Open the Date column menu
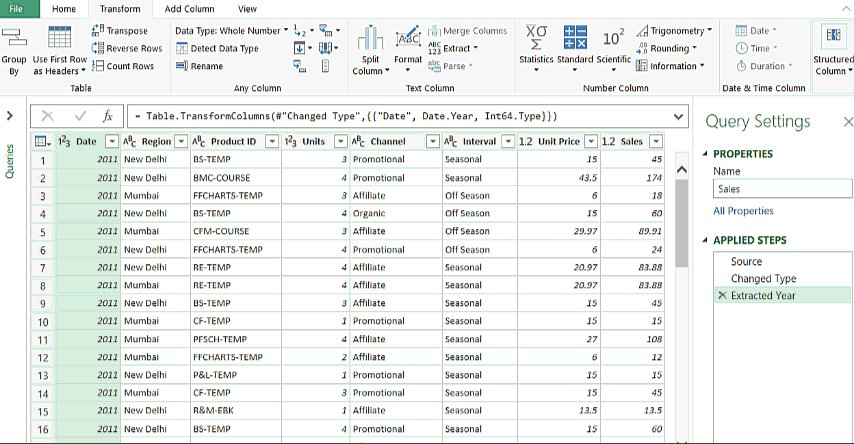Image resolution: width=854 pixels, height=444 pixels. point(756,31)
